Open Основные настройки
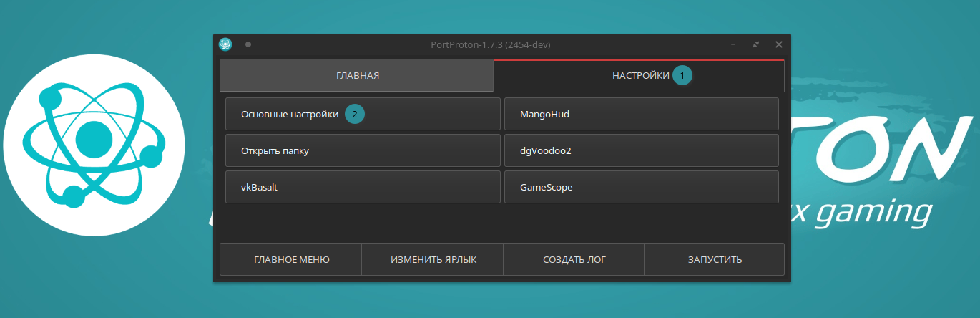Image resolution: width=980 pixels, height=318 pixels. click(x=290, y=114)
